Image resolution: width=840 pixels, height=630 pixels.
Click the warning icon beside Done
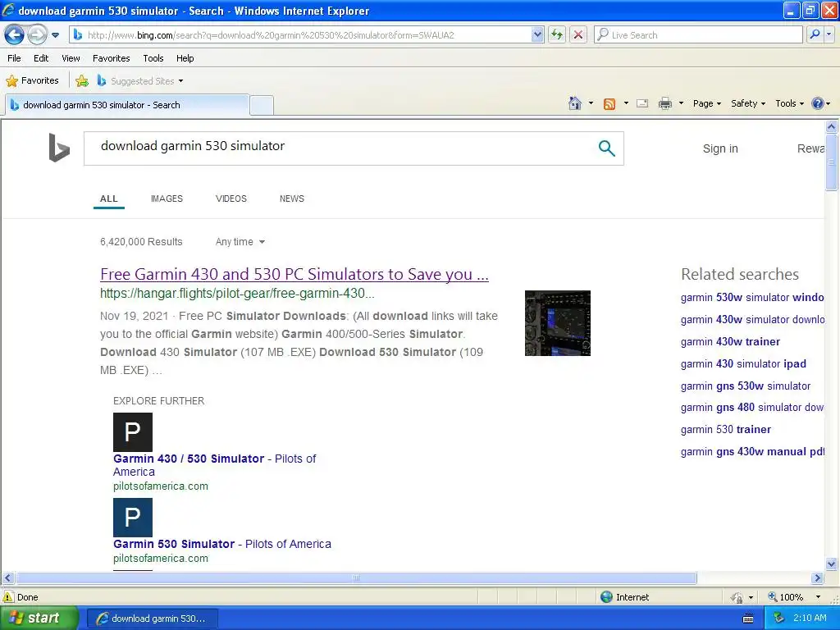(x=8, y=597)
